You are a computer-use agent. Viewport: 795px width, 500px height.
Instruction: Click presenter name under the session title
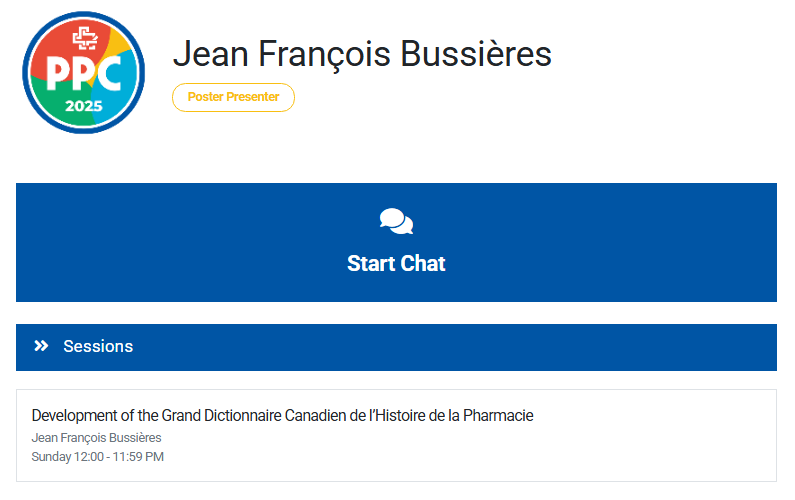[96, 438]
